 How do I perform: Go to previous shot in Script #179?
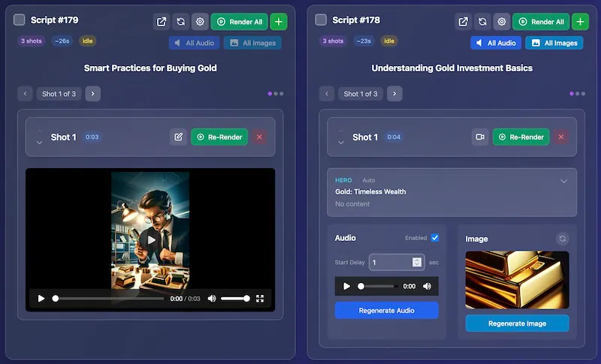click(25, 94)
